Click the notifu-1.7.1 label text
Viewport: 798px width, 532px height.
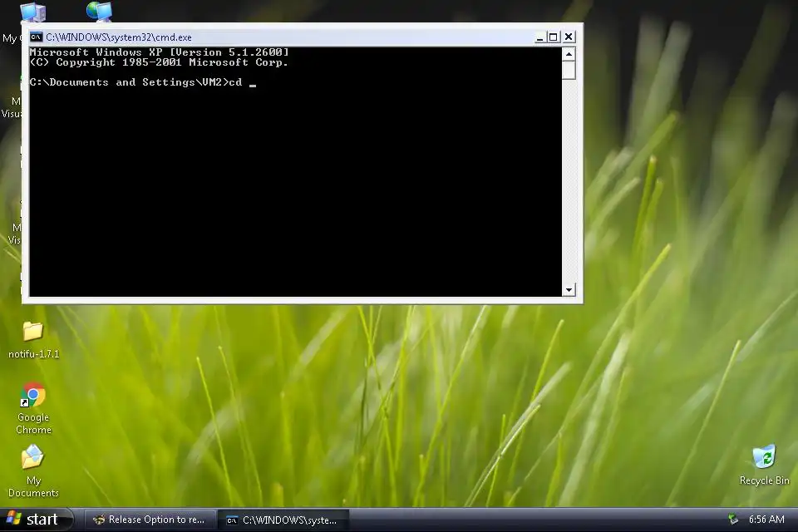(x=33, y=354)
